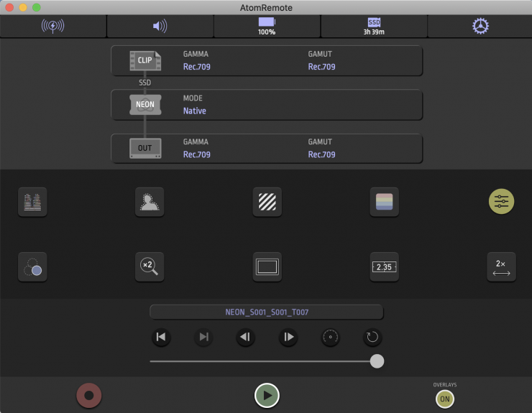The height and width of the screenshot is (413, 532).
Task: Open the waveform monitor tool
Action: tap(32, 202)
